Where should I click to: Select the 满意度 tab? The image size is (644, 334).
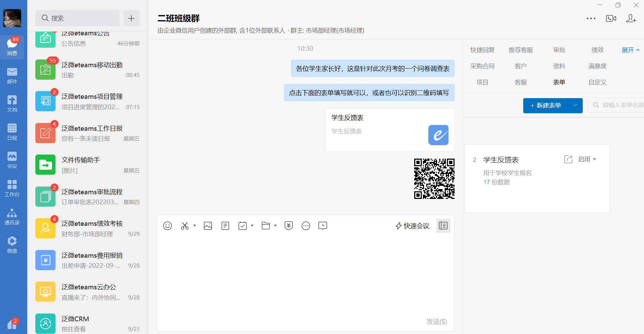[x=598, y=66]
